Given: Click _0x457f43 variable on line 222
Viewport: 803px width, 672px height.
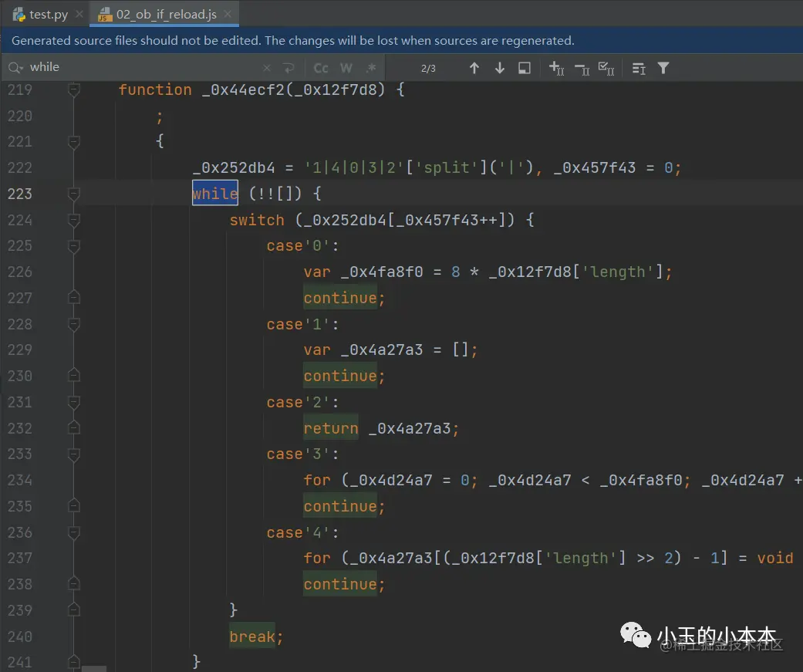Looking at the screenshot, I should pyautogui.click(x=595, y=167).
